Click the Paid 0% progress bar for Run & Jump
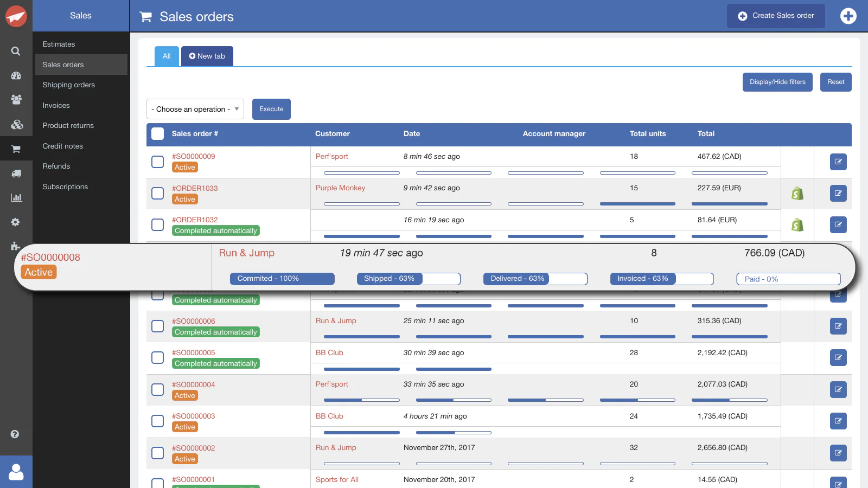 click(x=788, y=279)
